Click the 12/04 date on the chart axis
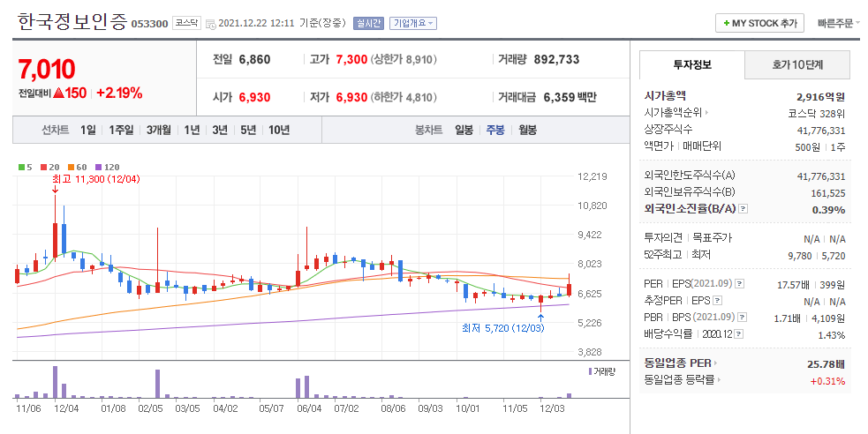868x434 pixels. [66, 408]
